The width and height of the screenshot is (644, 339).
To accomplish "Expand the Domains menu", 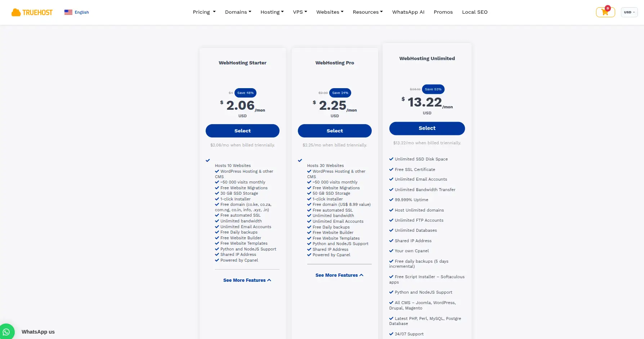I will click(x=238, y=12).
